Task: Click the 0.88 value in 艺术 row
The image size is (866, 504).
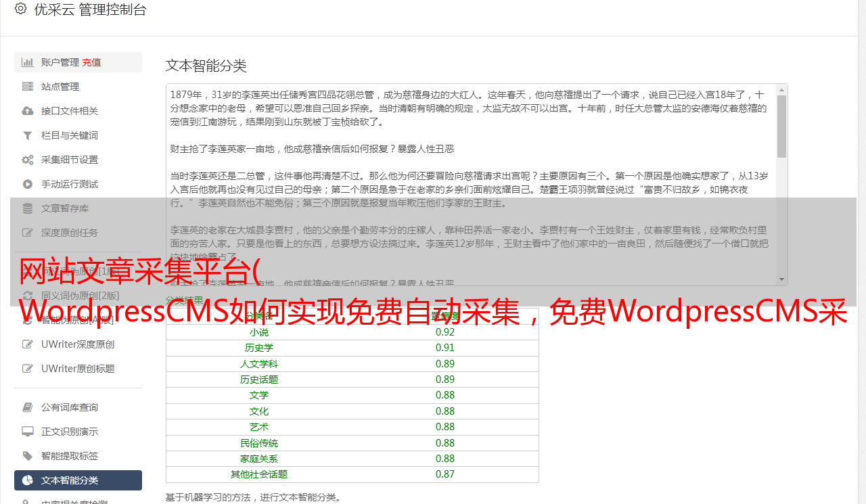Action: tap(445, 427)
